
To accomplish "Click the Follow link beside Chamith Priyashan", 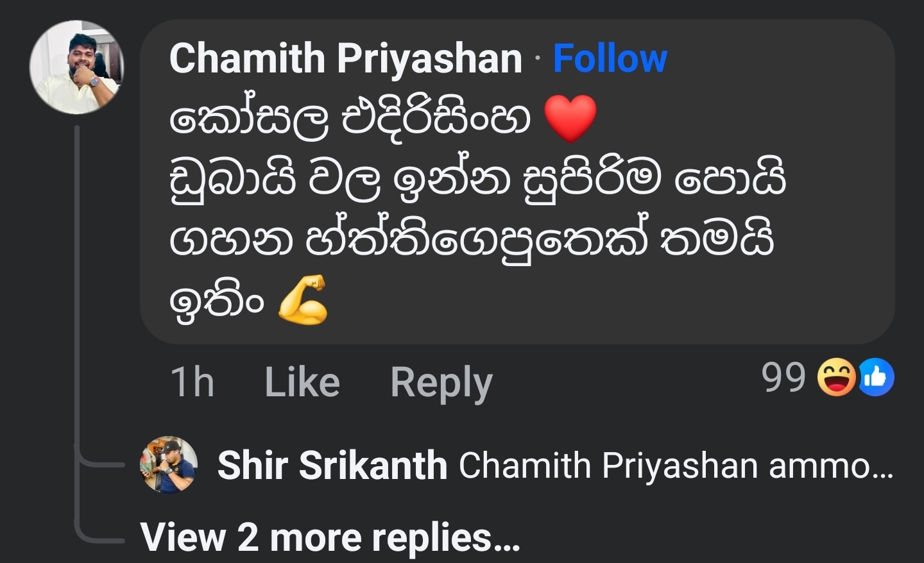I will click(x=610, y=58).
